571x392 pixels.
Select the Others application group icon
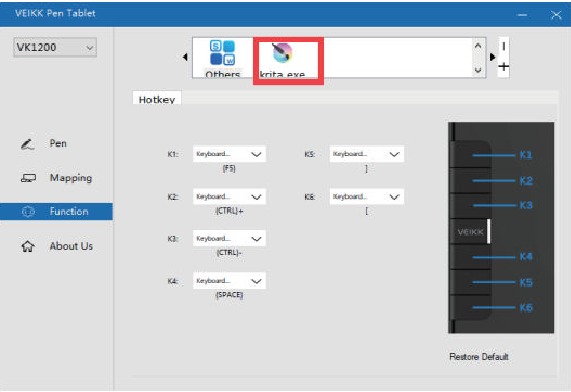coord(223,52)
